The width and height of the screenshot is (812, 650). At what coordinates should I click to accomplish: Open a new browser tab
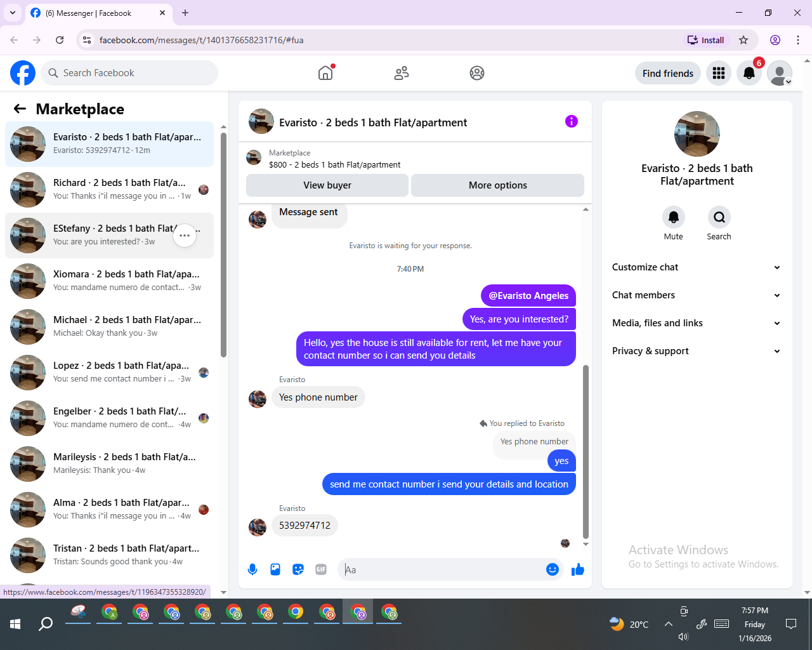[185, 13]
